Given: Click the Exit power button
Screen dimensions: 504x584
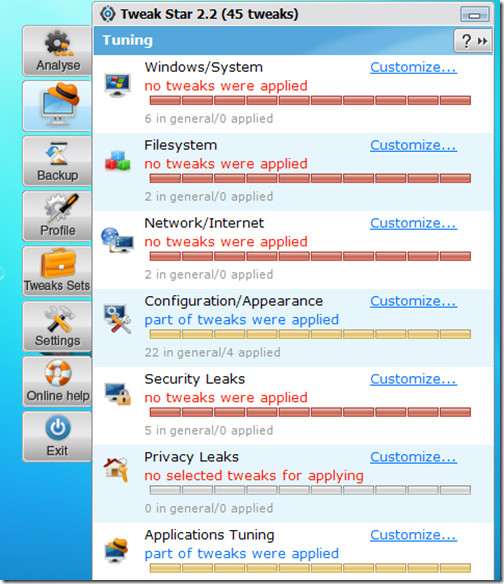Looking at the screenshot, I should (57, 437).
